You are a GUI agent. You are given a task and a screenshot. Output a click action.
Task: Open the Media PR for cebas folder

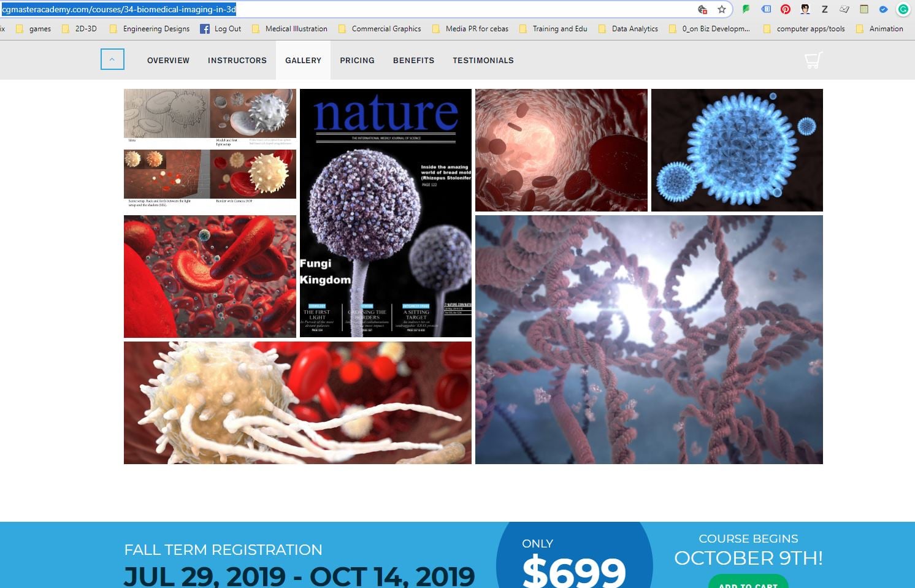(470, 29)
